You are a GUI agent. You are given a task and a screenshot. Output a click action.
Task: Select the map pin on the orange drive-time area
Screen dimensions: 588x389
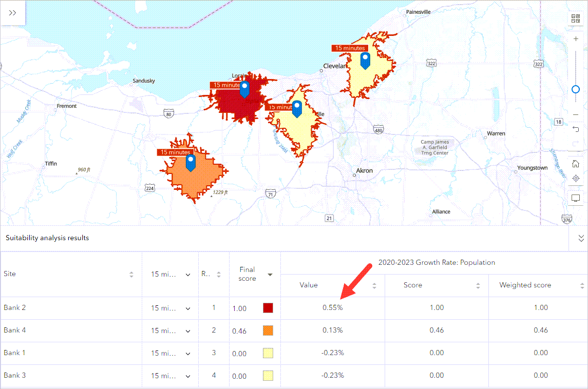191,163
